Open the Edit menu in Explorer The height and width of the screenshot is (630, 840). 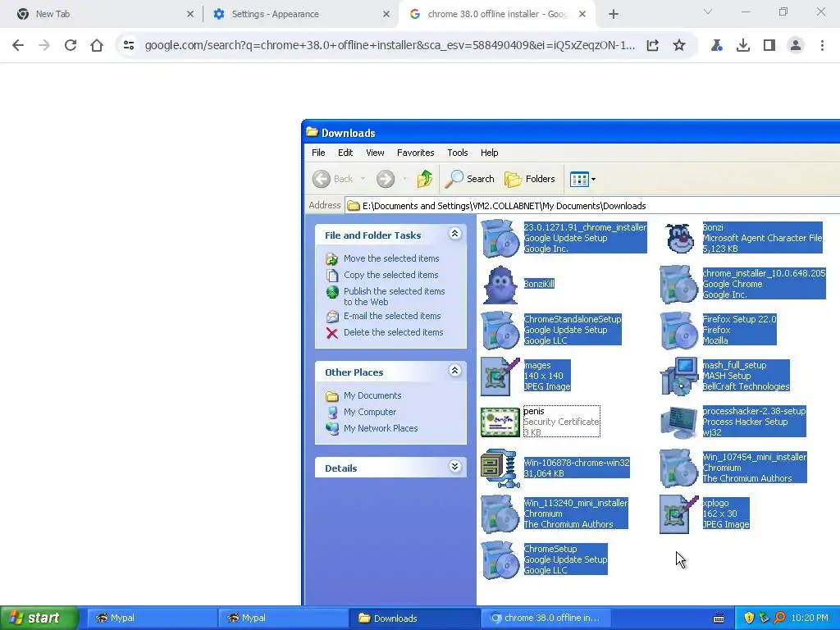tap(345, 153)
